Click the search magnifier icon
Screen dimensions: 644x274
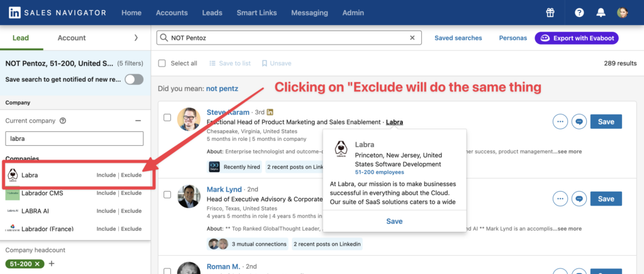(x=164, y=38)
